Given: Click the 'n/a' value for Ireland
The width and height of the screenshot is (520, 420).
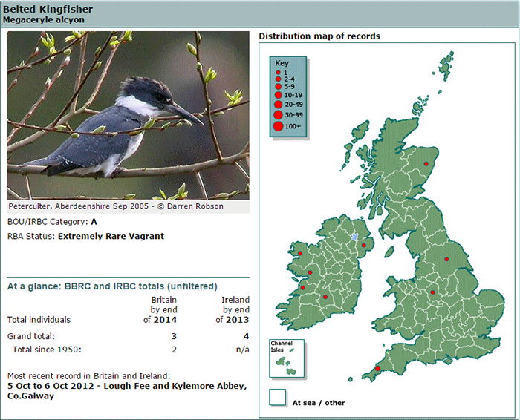Looking at the screenshot, I should [242, 350].
